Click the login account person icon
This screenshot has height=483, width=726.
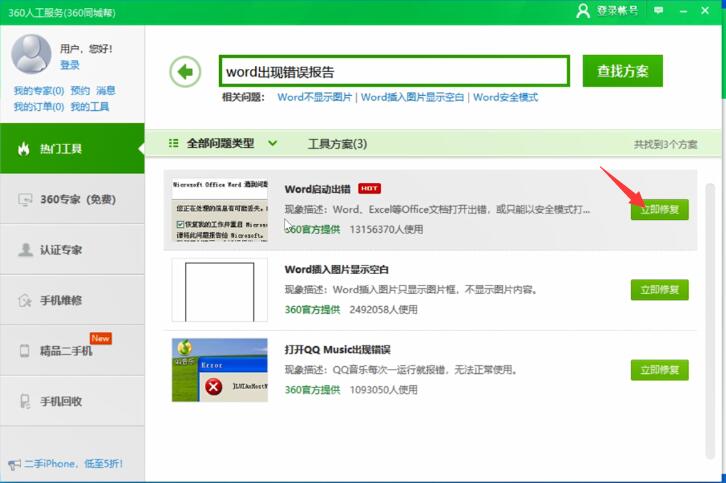[583, 11]
